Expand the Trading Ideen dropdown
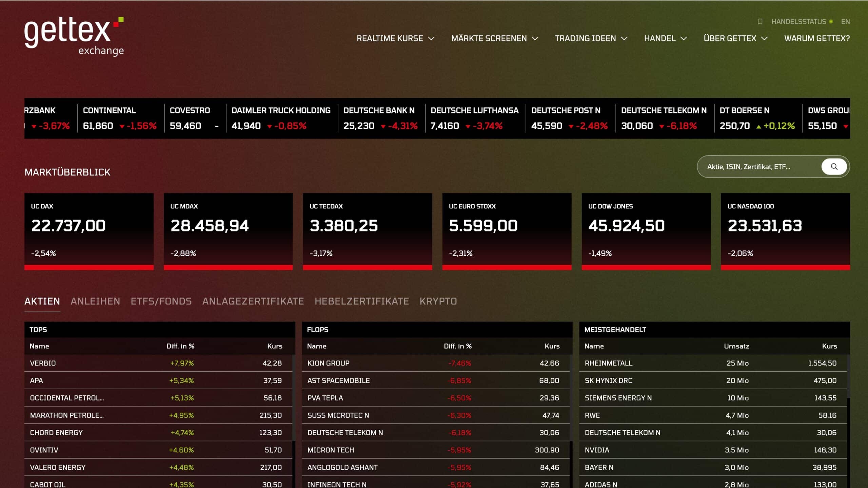The image size is (868, 488). (x=591, y=38)
